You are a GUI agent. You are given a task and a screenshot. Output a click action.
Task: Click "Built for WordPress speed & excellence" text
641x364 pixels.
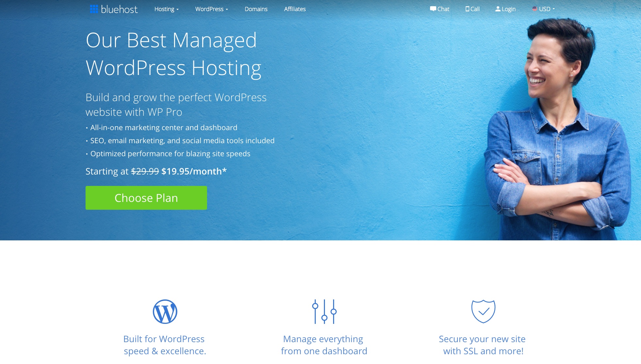click(x=165, y=345)
